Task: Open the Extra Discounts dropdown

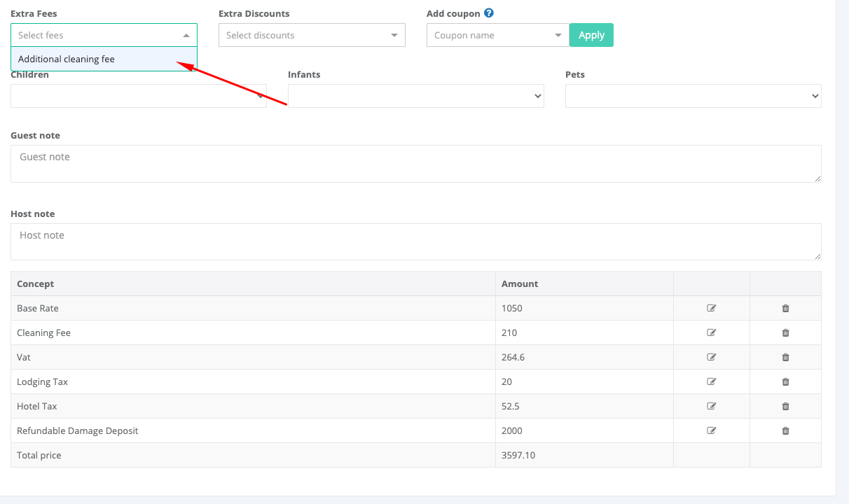Action: click(312, 35)
